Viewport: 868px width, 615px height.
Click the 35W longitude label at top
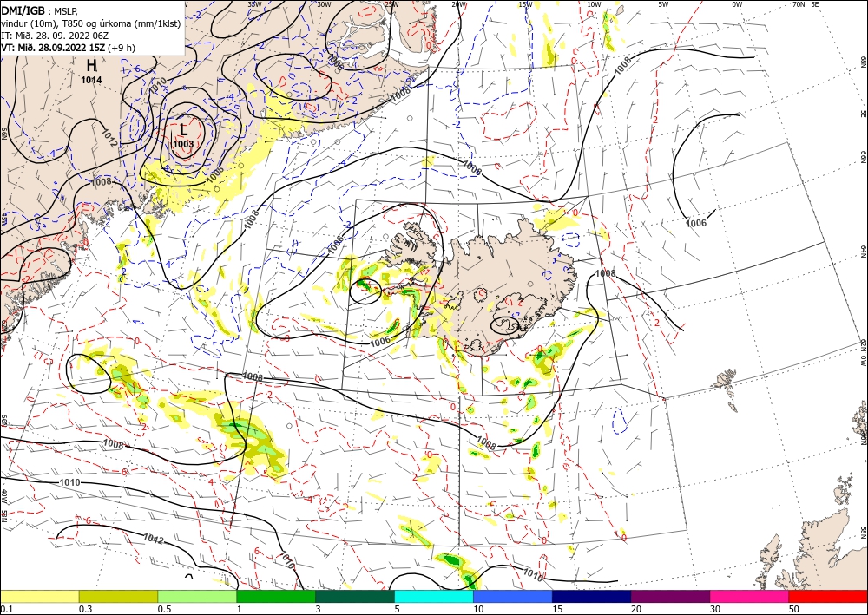[x=254, y=4]
